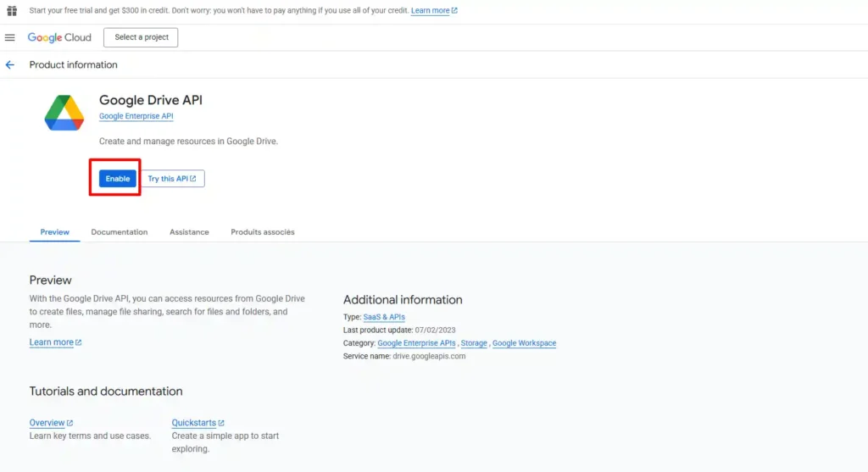Click the Google Enterprise API link
This screenshot has height=472, width=868.
pos(136,116)
